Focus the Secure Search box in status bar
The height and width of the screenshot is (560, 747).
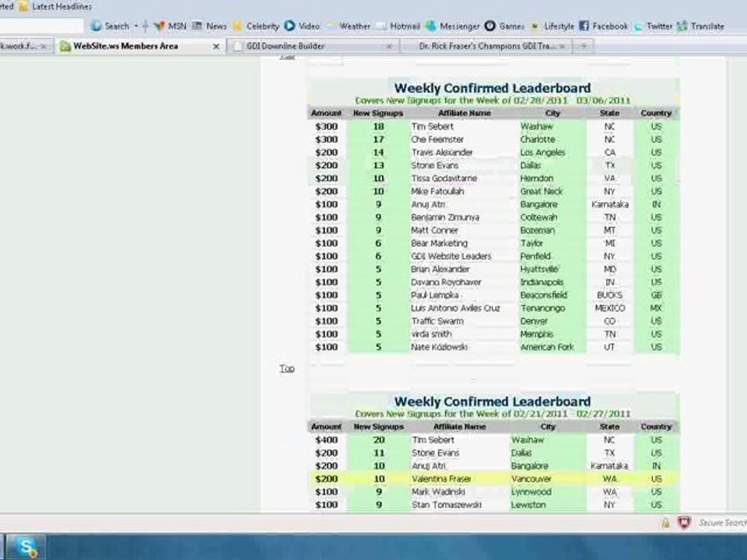(721, 523)
